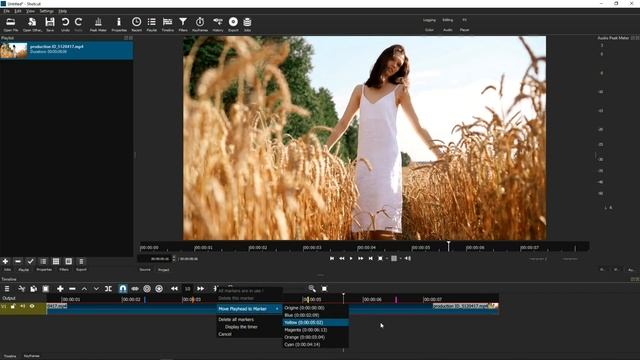Click the timeline Lift up-arrow icon
Viewport: 640px width, 360px height.
pyautogui.click(x=84, y=289)
